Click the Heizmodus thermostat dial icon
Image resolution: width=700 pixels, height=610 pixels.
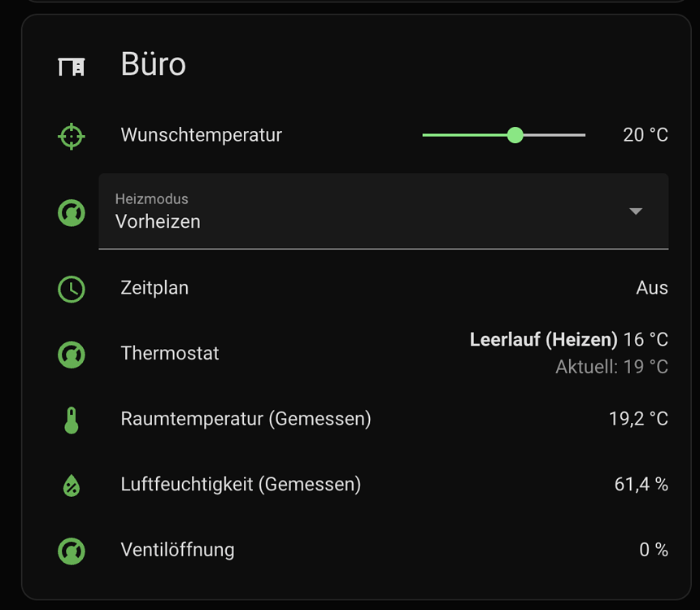(71, 212)
